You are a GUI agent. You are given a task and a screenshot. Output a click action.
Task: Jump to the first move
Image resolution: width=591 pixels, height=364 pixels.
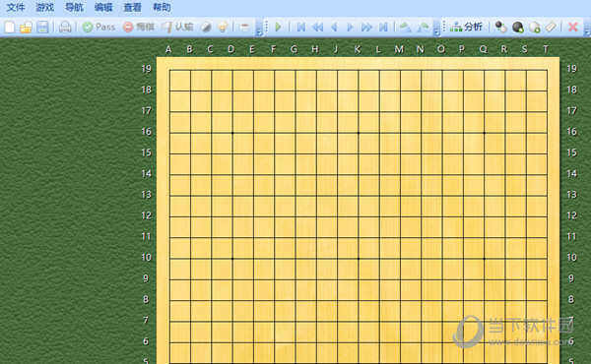click(300, 28)
